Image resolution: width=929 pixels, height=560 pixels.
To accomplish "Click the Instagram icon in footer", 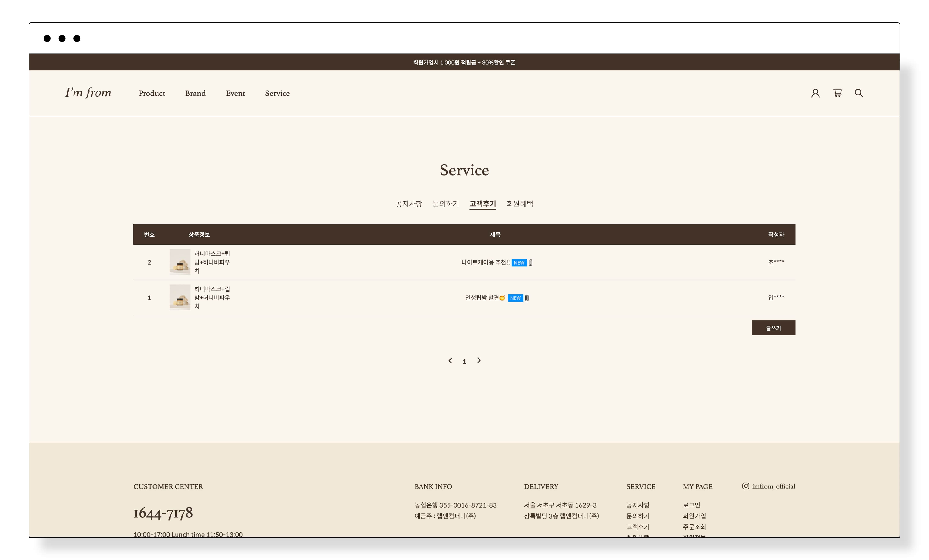I will click(x=745, y=486).
